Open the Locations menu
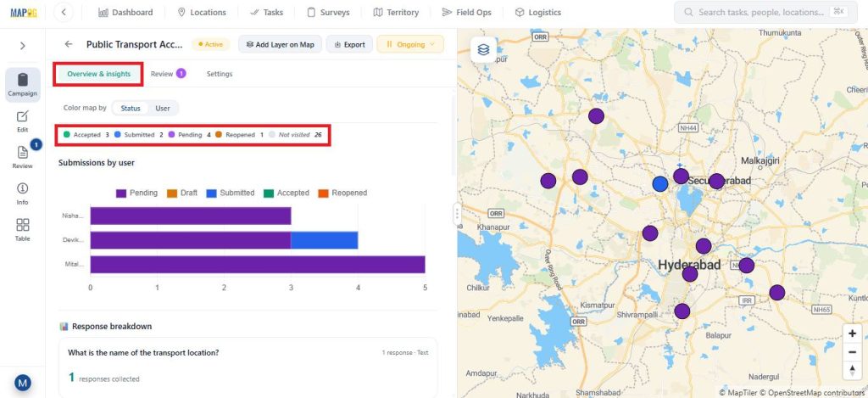Image resolution: width=868 pixels, height=398 pixels. 202,12
